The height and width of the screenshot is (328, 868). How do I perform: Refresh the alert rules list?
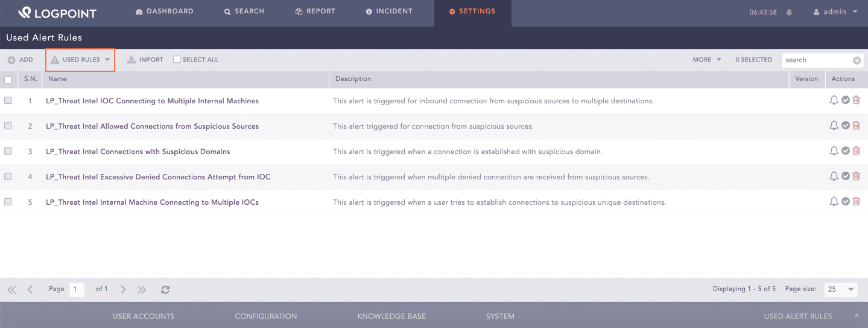pos(165,290)
